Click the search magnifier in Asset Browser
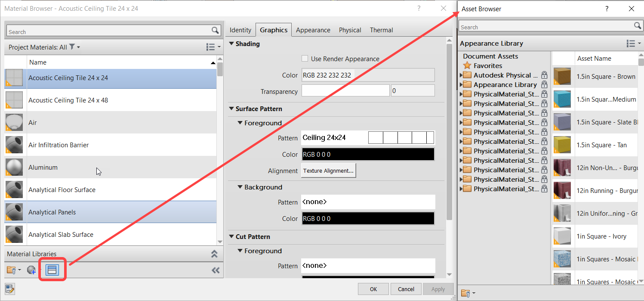The height and width of the screenshot is (301, 644). point(638,26)
